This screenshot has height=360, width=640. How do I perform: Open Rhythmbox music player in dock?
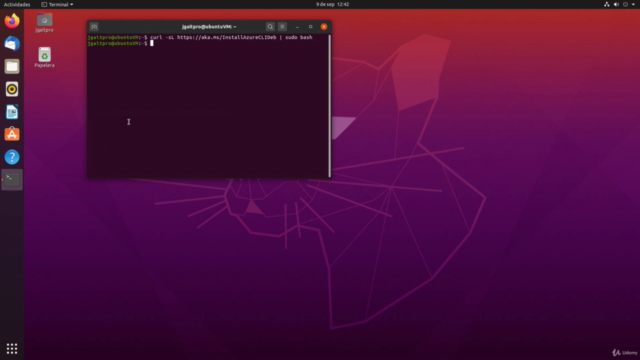12,89
